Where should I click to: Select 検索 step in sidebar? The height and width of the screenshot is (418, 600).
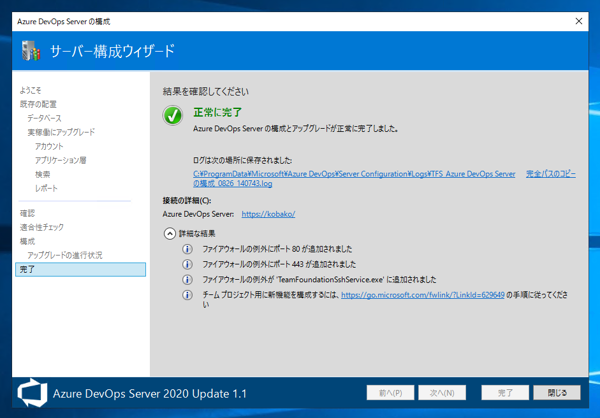[42, 174]
